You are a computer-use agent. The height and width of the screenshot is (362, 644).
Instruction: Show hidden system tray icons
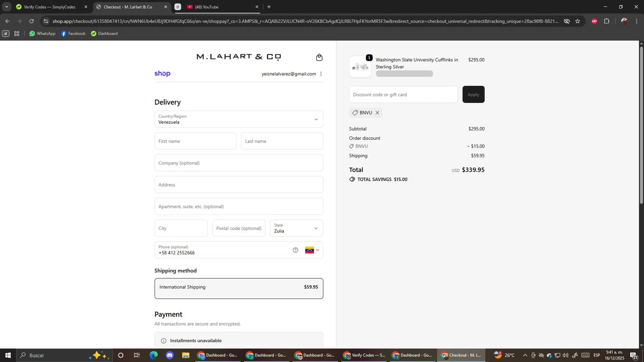pyautogui.click(x=525, y=355)
